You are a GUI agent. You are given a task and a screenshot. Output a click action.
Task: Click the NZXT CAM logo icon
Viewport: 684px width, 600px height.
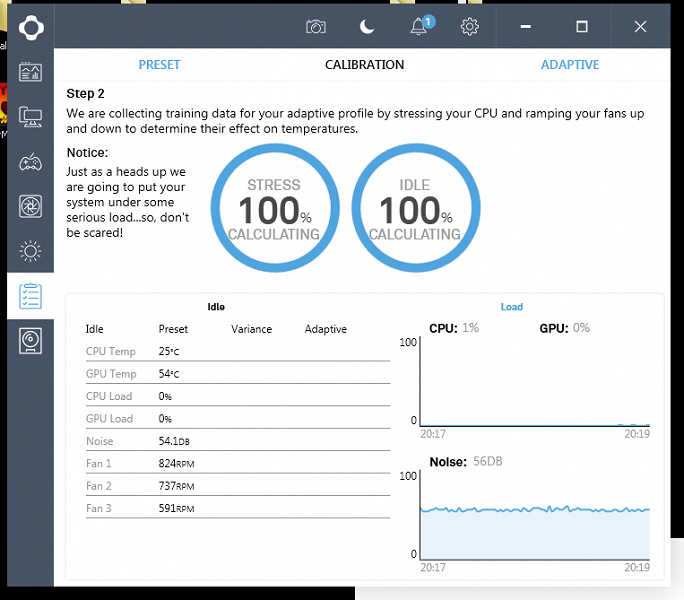click(31, 27)
